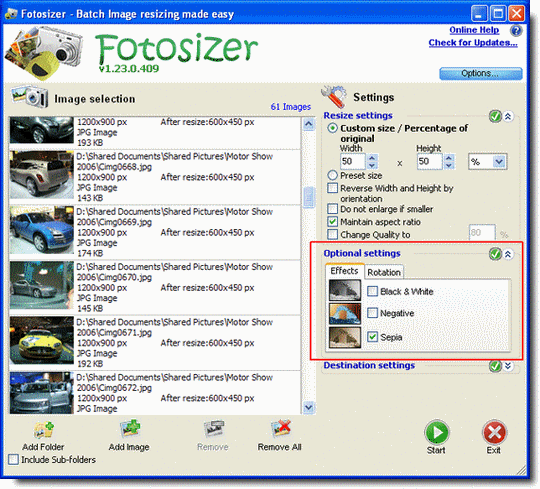Screen dimensions: 540x489
Task: Select the Cimg0670.jpg thumbnail
Action: [42, 285]
